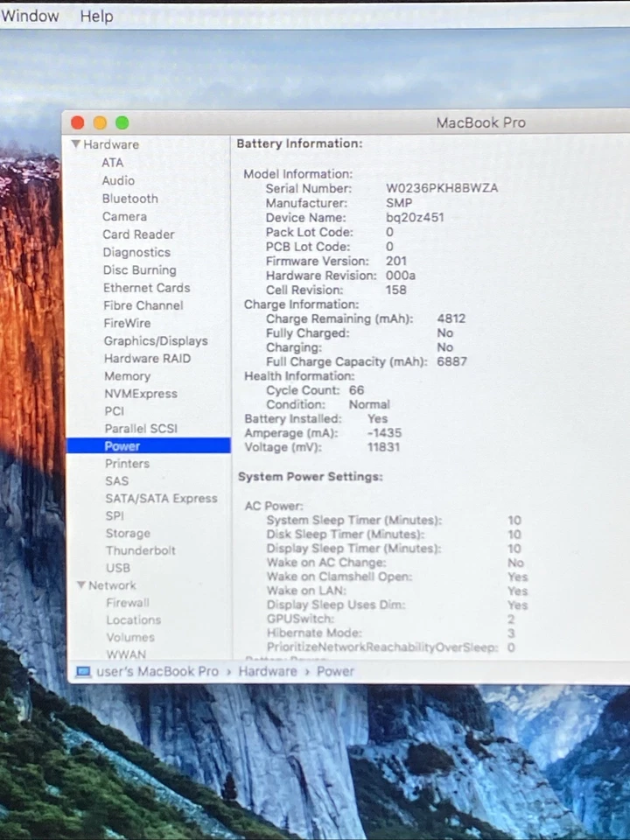Select Parallel SCSI in the sidebar

pyautogui.click(x=140, y=429)
